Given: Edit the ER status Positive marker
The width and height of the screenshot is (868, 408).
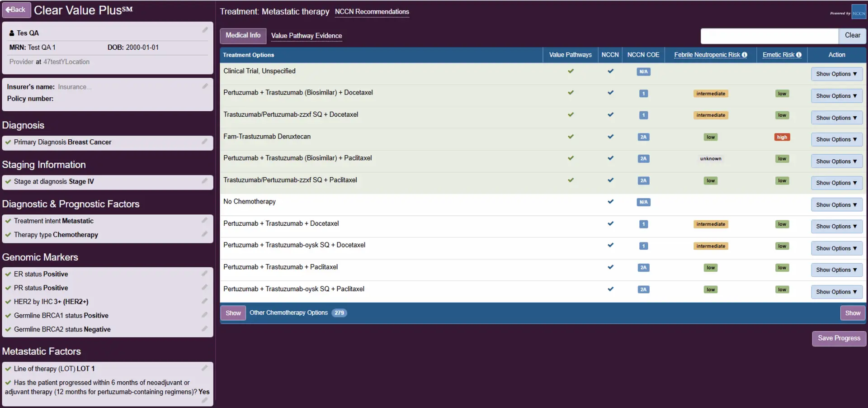Looking at the screenshot, I should pos(204,274).
